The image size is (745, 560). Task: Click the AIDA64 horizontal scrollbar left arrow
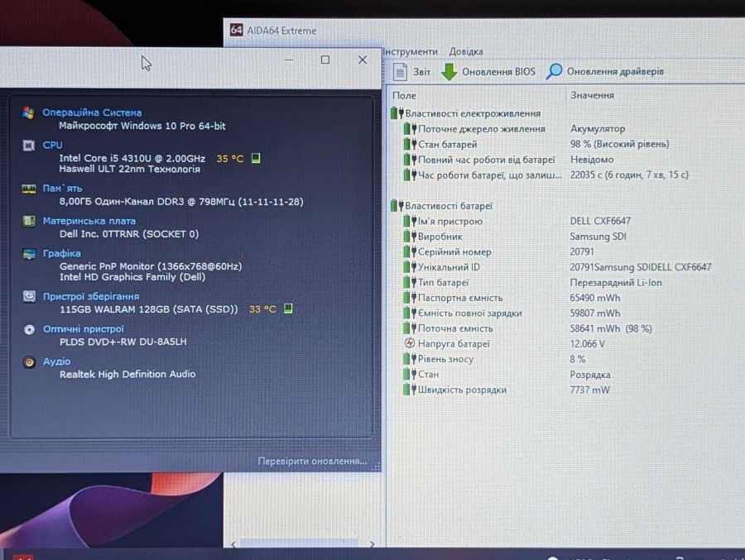(x=233, y=544)
